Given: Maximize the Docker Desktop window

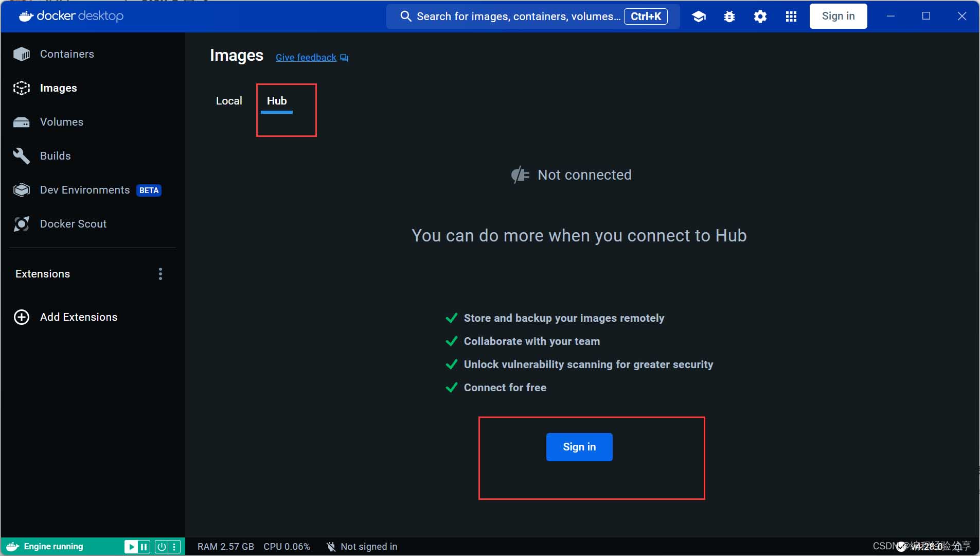Looking at the screenshot, I should pyautogui.click(x=926, y=16).
